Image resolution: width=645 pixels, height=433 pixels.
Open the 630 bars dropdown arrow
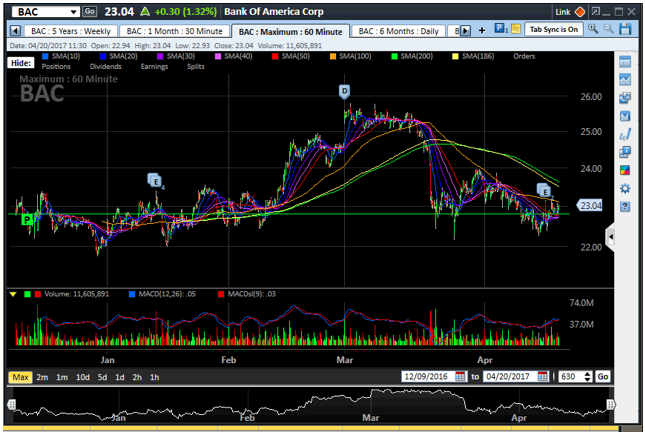[x=587, y=377]
